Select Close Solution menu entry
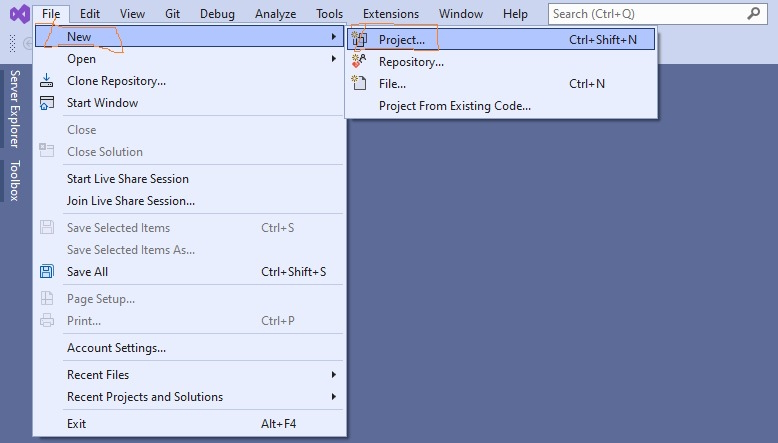Screen dimensions: 778x443 (x=189, y=151)
